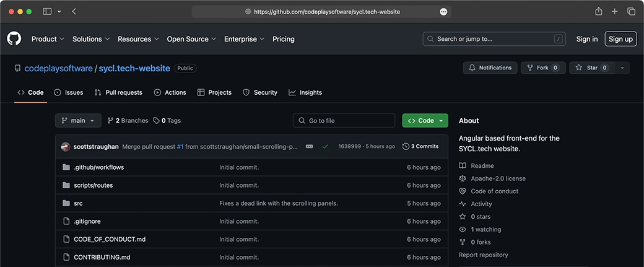Open the Pricing page
Viewport: 644px width, 267px height.
(284, 39)
